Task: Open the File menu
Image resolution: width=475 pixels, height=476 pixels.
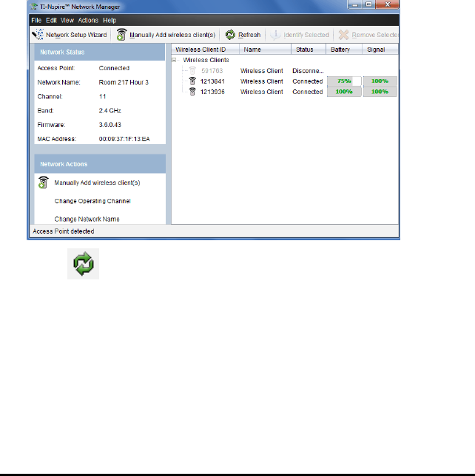Action: tap(36, 21)
